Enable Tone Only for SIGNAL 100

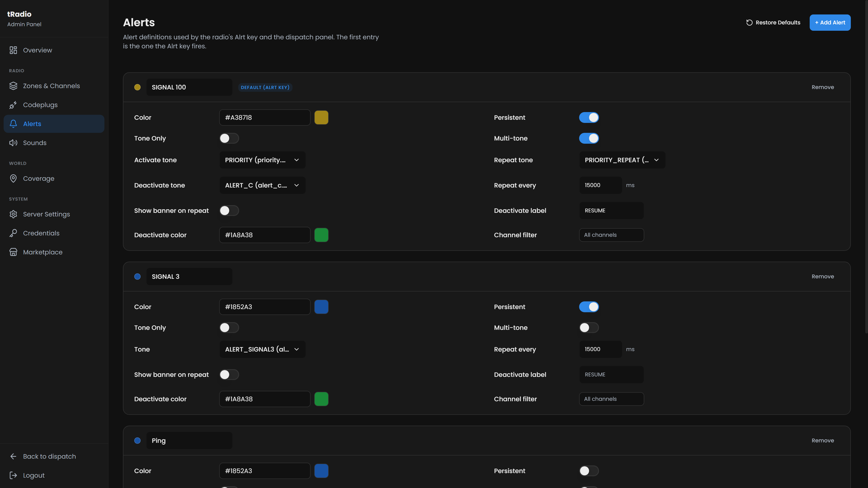[229, 138]
